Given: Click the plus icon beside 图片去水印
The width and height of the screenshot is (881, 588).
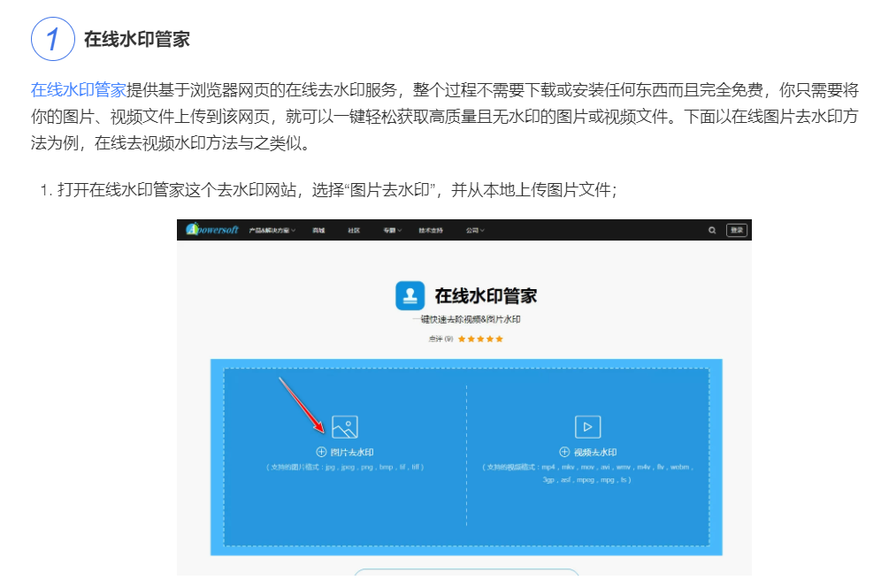Looking at the screenshot, I should 321,452.
